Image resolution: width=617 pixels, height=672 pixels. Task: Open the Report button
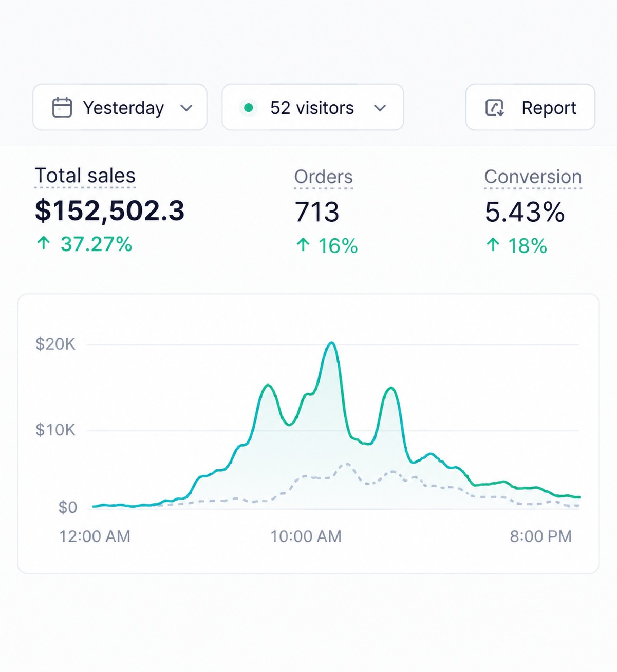[530, 107]
